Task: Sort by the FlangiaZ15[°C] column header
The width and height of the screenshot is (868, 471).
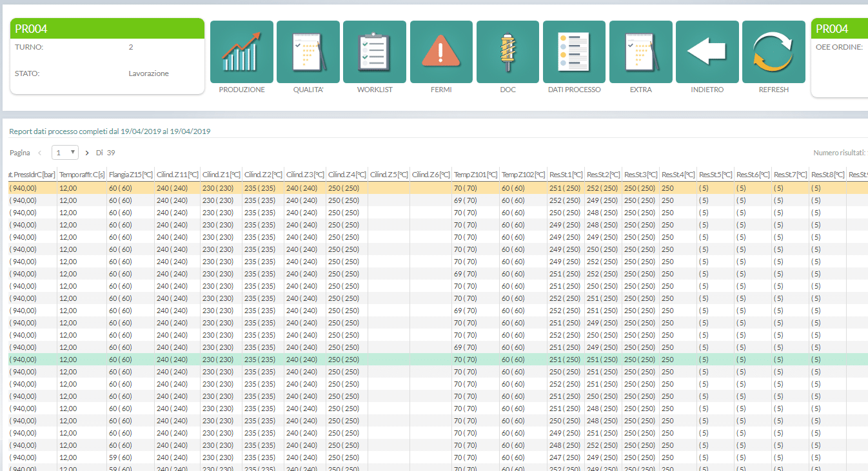Action: (x=131, y=175)
